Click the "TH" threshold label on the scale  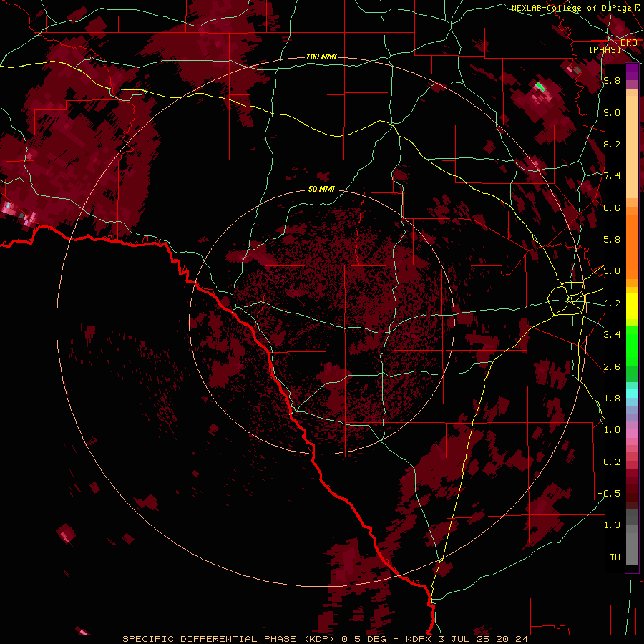(x=615, y=557)
